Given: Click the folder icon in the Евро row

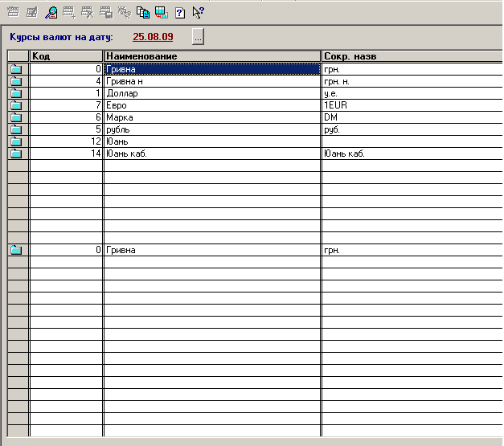Looking at the screenshot, I should [x=15, y=105].
